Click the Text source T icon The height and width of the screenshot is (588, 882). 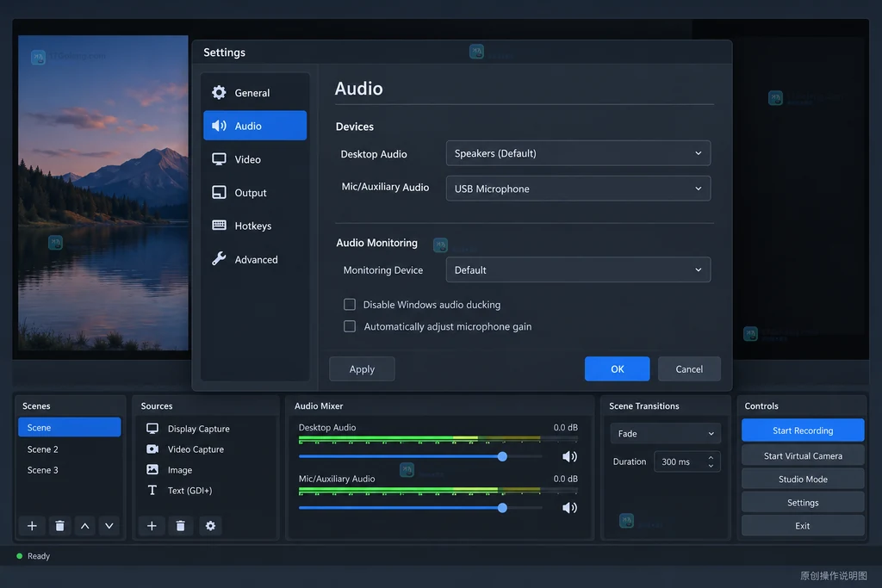tap(152, 490)
